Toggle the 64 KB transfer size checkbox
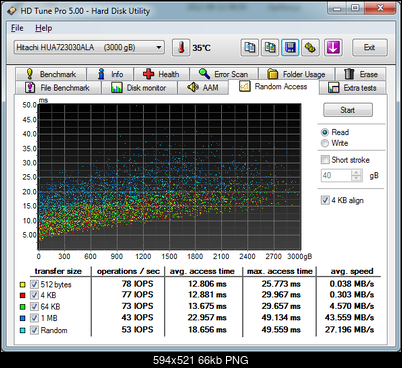The image size is (402, 368). (x=34, y=306)
